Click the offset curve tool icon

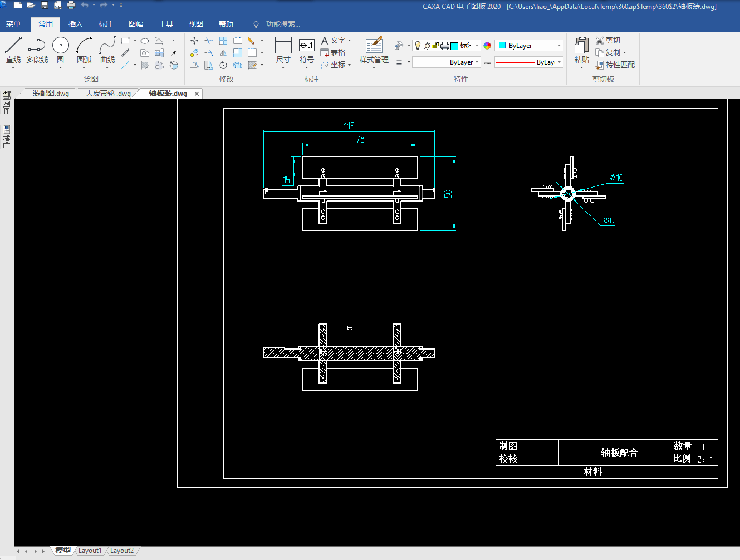click(x=194, y=65)
